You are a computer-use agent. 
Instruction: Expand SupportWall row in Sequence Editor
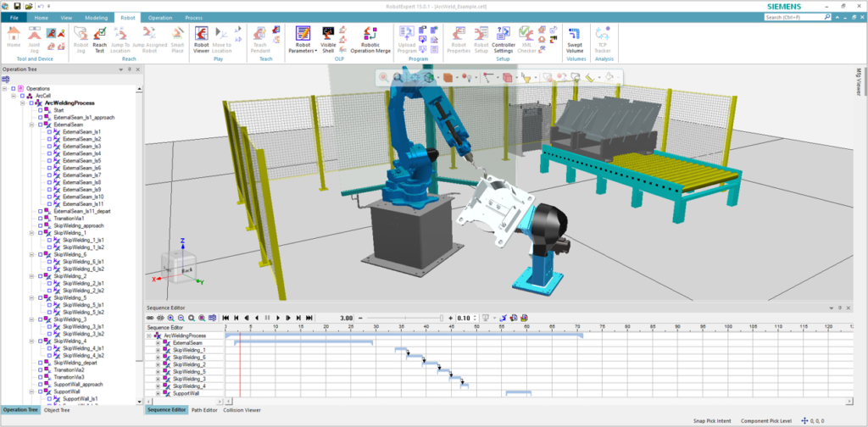coord(158,393)
